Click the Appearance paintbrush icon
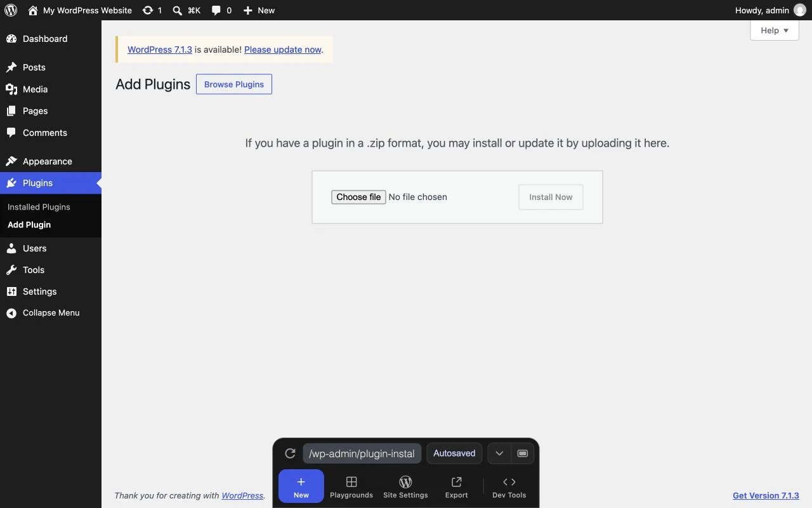The width and height of the screenshot is (812, 508). coord(11,161)
